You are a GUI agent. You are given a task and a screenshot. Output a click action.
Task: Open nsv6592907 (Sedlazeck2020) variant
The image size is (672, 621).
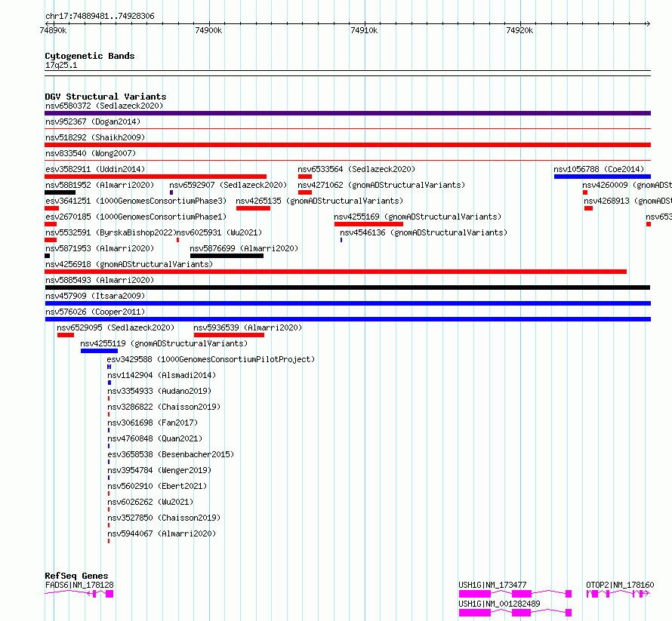[x=228, y=185]
